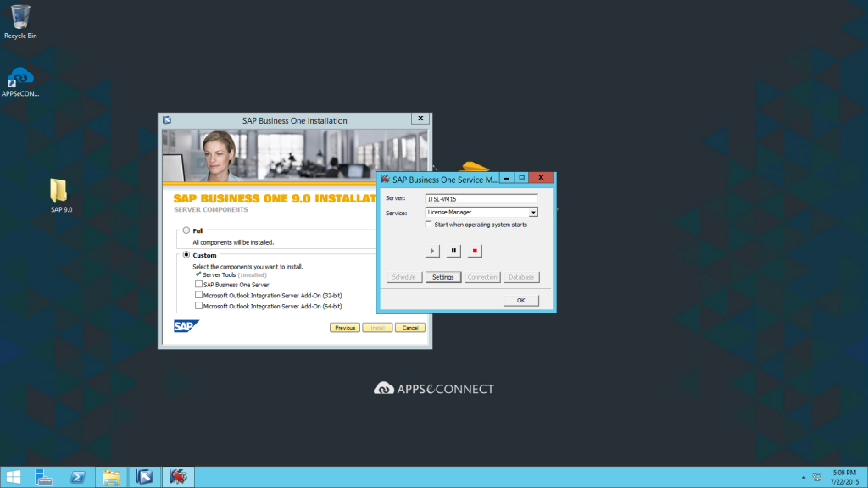Open the SAP 9.0 desktop folder

click(x=61, y=196)
